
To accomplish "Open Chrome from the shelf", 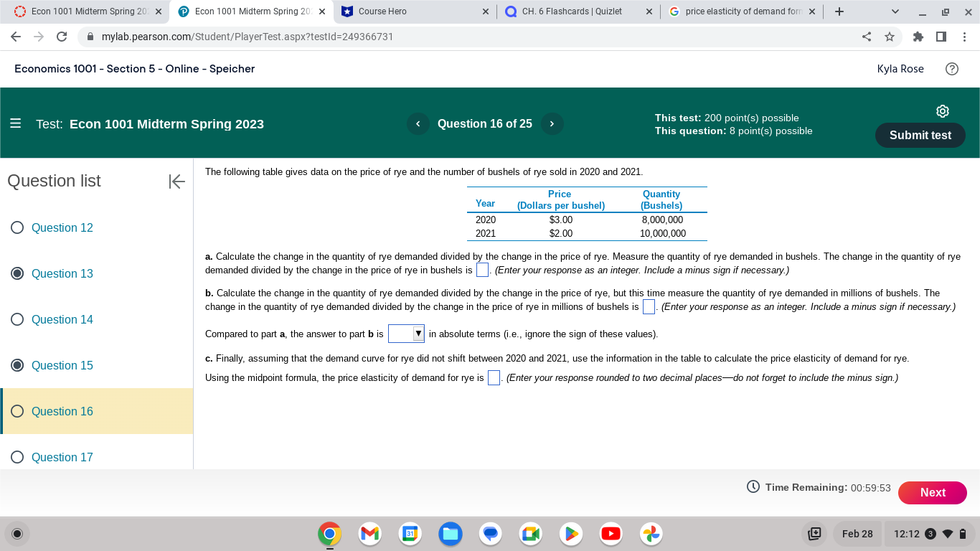I will [x=329, y=534].
